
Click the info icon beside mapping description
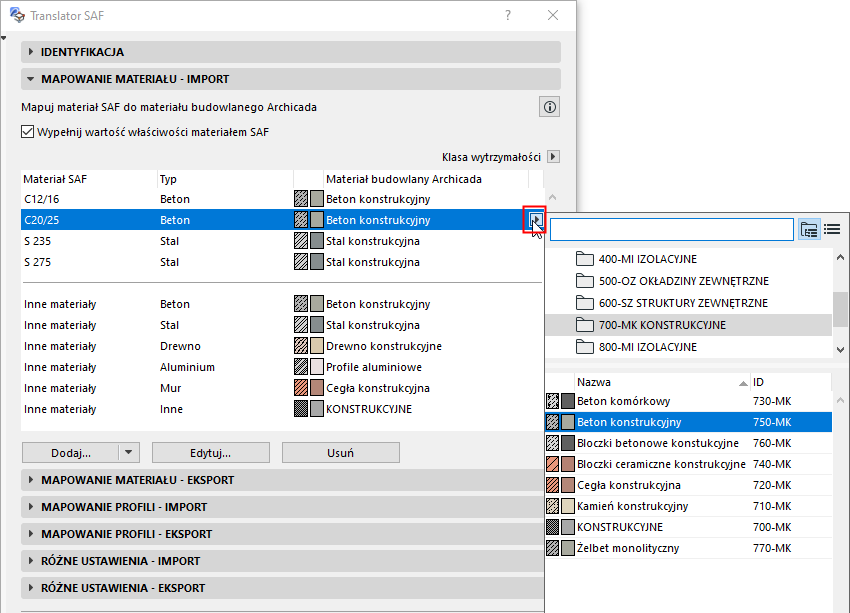[549, 107]
